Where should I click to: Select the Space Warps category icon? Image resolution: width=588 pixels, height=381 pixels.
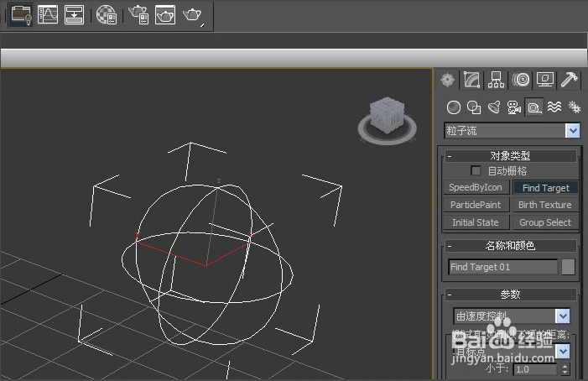click(x=554, y=107)
